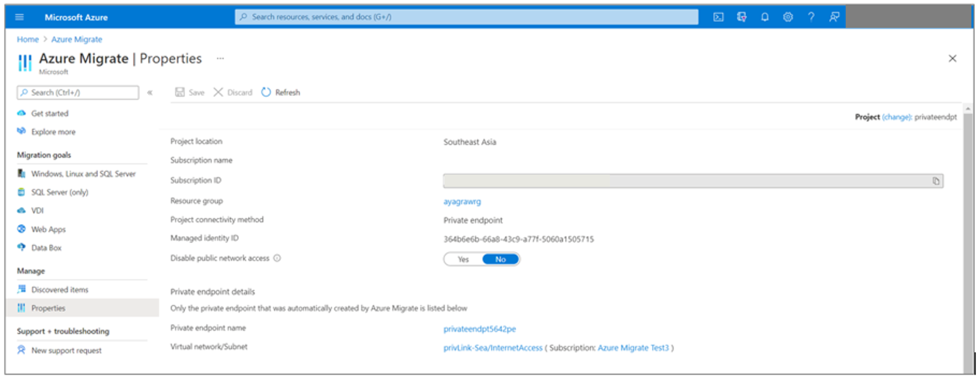Copy the Subscription ID to clipboard
980x377 pixels.
[x=936, y=181]
